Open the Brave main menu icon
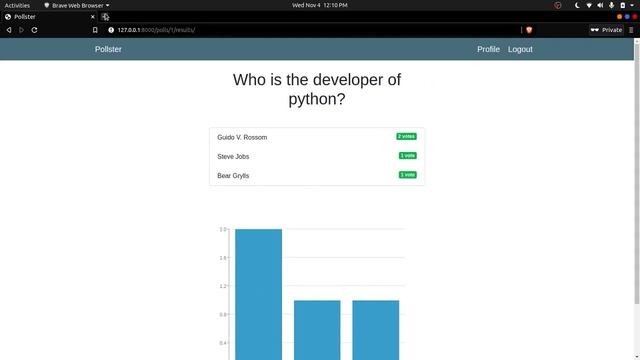The image size is (640, 360). [x=631, y=30]
